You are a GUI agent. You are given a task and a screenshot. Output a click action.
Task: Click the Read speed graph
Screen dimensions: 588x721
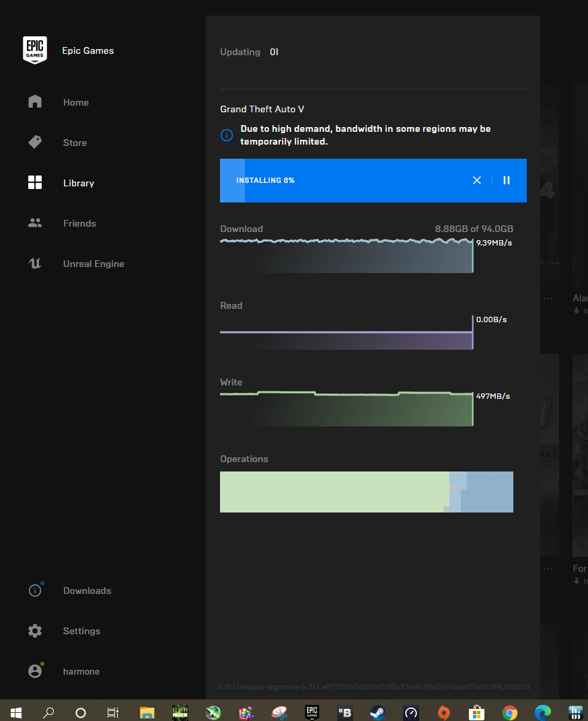click(346, 332)
